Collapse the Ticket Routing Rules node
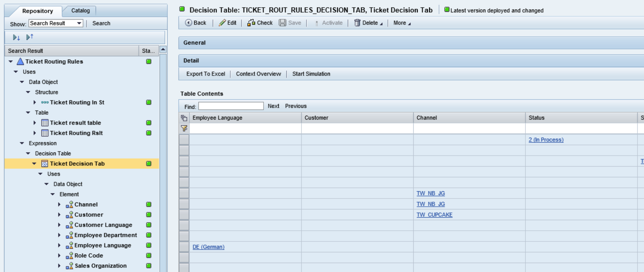Viewport: 644px width, 272px height. [x=11, y=62]
